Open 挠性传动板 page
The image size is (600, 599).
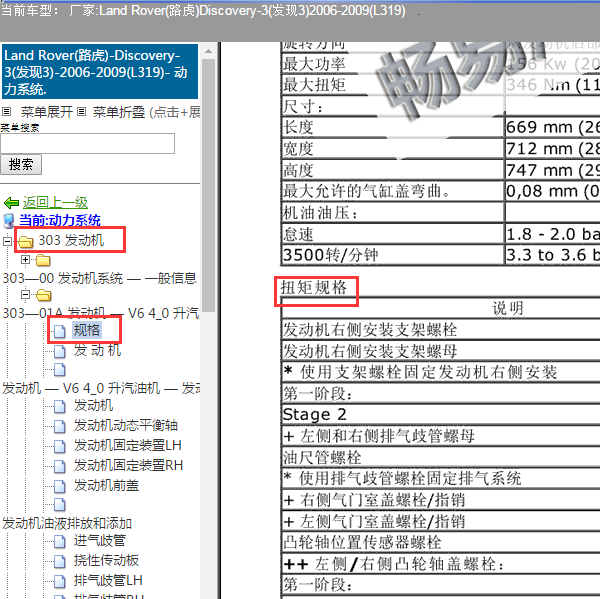pyautogui.click(x=106, y=560)
